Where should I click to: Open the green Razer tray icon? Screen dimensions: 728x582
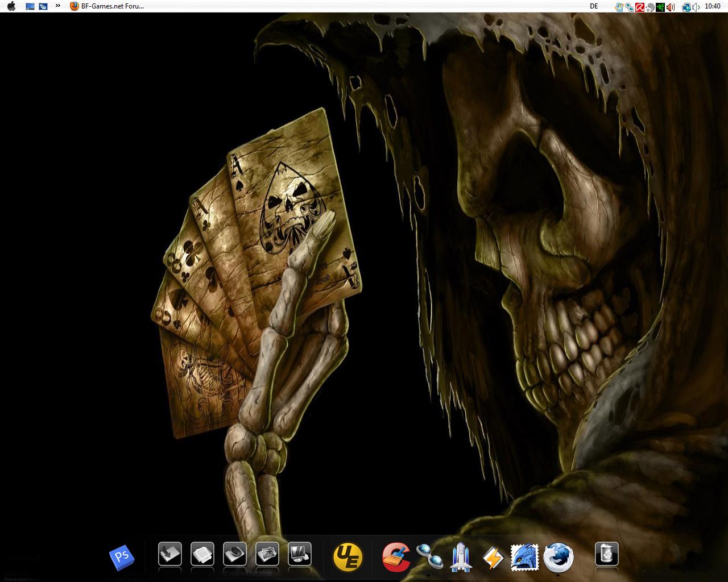660,7
